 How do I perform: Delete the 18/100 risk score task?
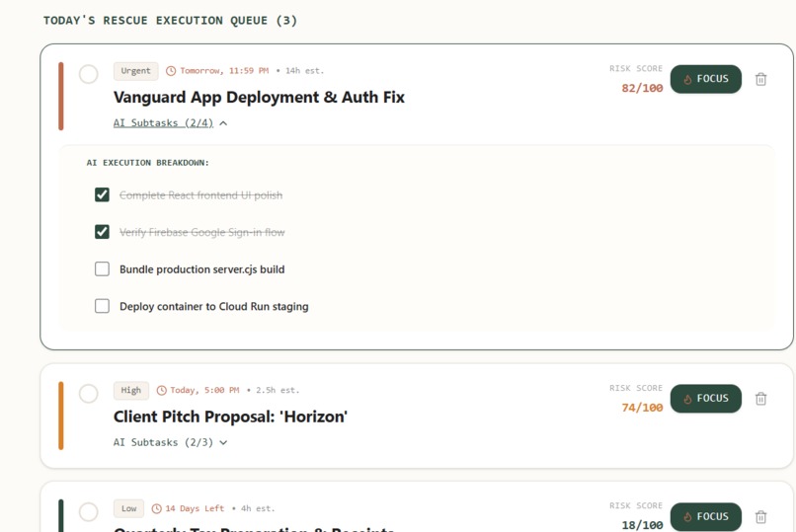click(760, 517)
